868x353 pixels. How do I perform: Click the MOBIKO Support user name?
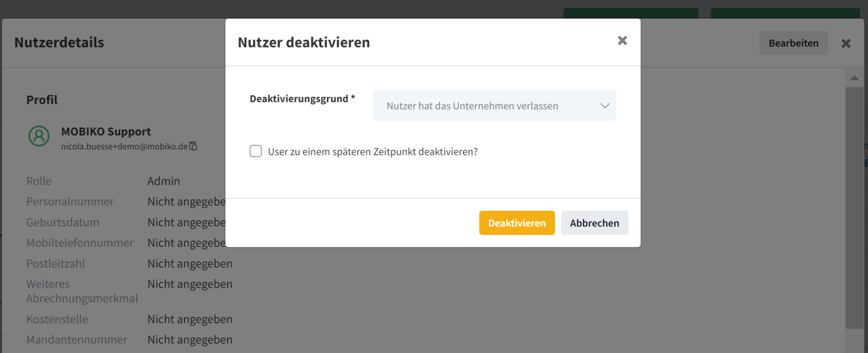(x=106, y=132)
